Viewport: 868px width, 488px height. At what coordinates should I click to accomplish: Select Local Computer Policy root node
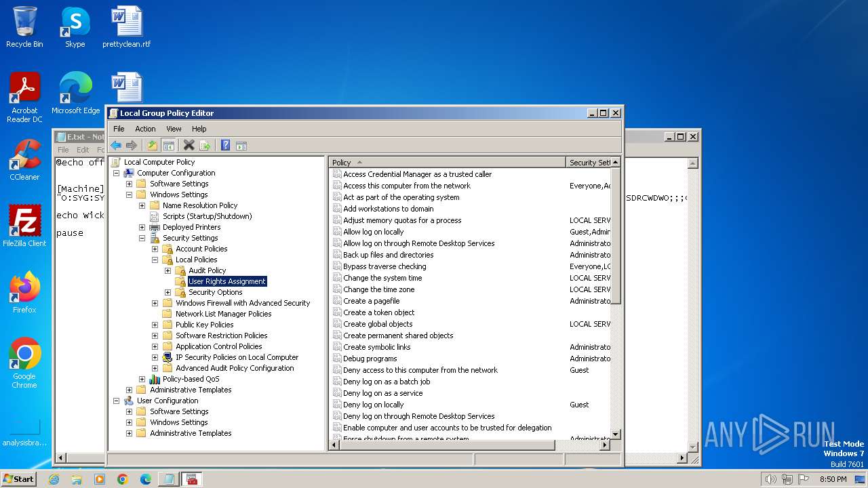point(159,162)
